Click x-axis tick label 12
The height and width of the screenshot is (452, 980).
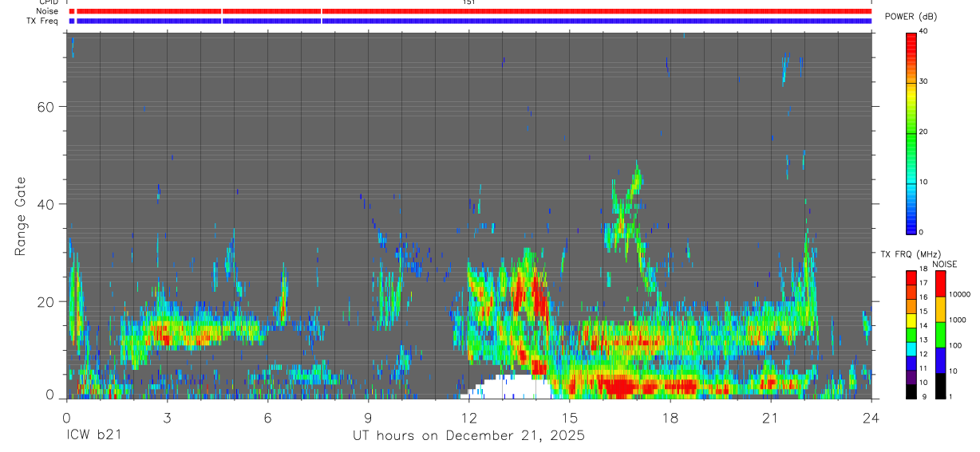pos(469,418)
